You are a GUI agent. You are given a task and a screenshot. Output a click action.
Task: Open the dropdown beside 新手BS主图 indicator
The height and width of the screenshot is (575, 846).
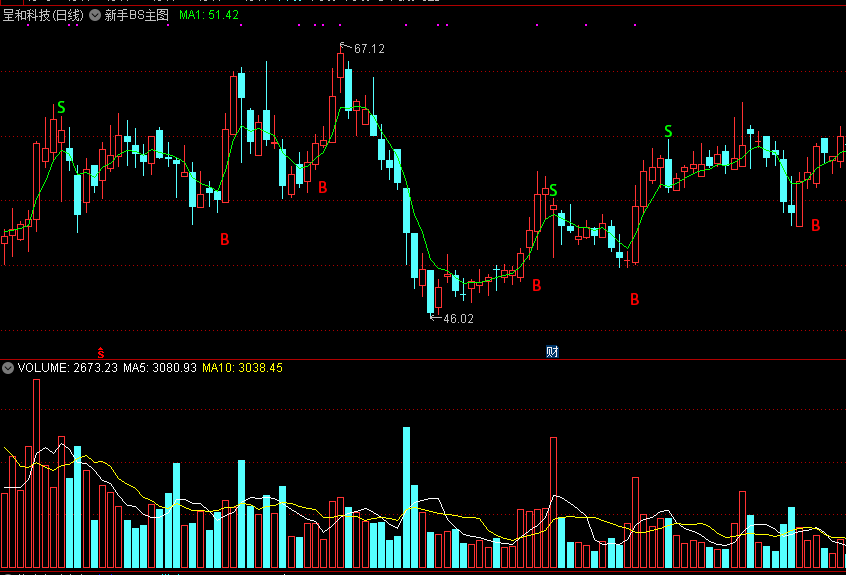pos(95,15)
